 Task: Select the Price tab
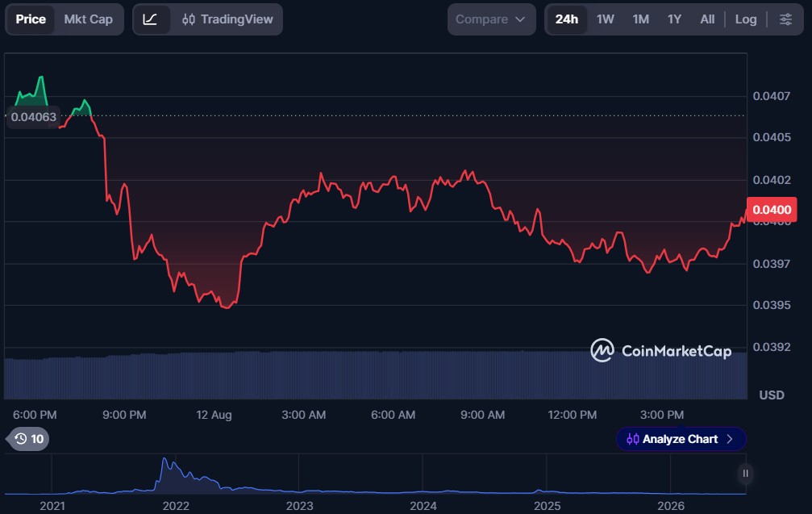[x=31, y=19]
